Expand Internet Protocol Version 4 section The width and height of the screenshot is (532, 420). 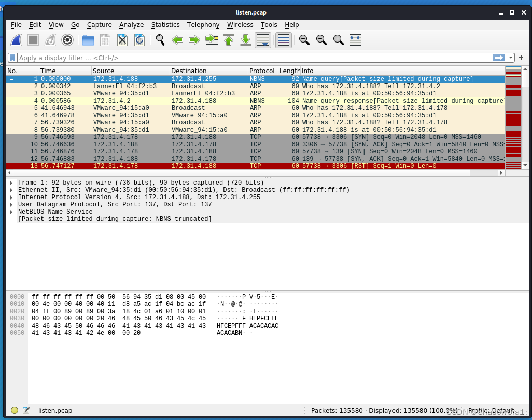click(11, 198)
